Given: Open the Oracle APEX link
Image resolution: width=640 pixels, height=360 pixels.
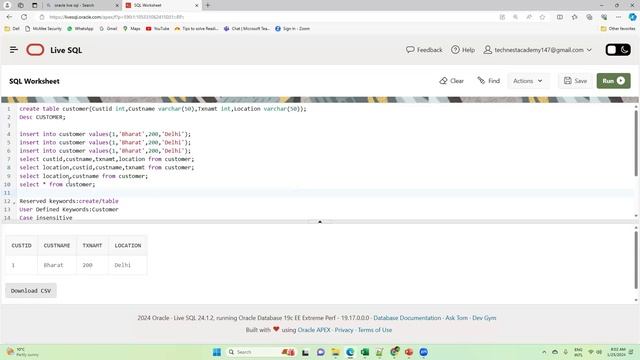Looking at the screenshot, I should coord(314,330).
